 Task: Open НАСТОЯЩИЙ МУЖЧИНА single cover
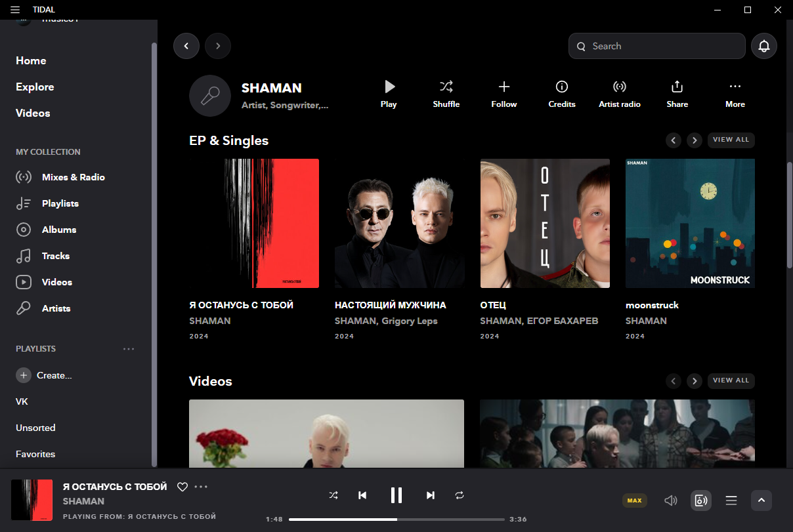399,223
